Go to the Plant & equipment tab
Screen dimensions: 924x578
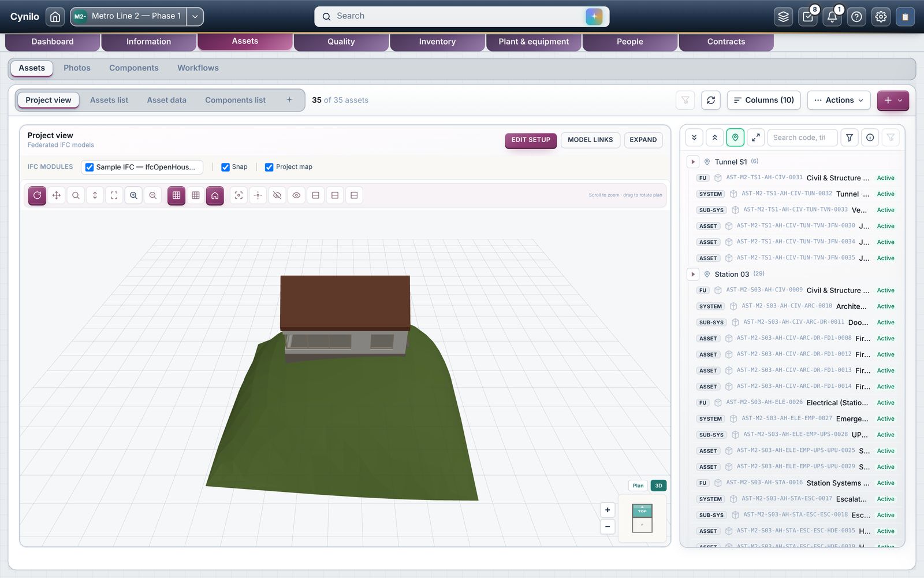pyautogui.click(x=534, y=42)
